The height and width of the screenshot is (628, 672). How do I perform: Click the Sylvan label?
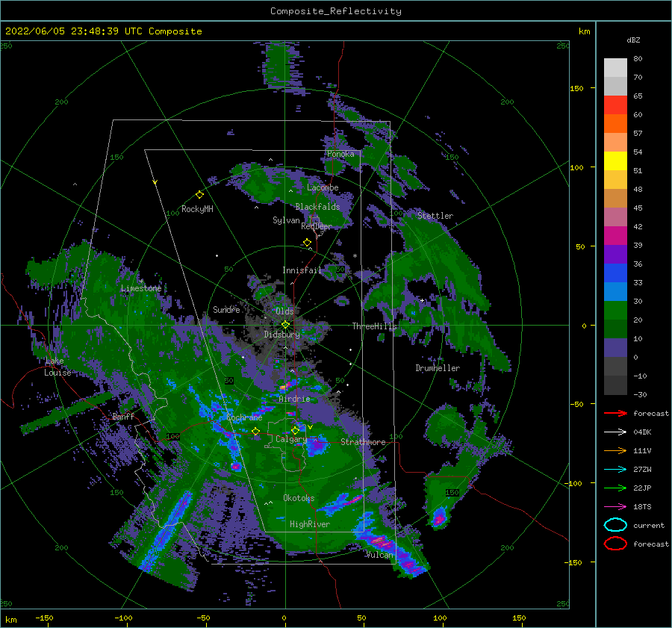[x=286, y=220]
